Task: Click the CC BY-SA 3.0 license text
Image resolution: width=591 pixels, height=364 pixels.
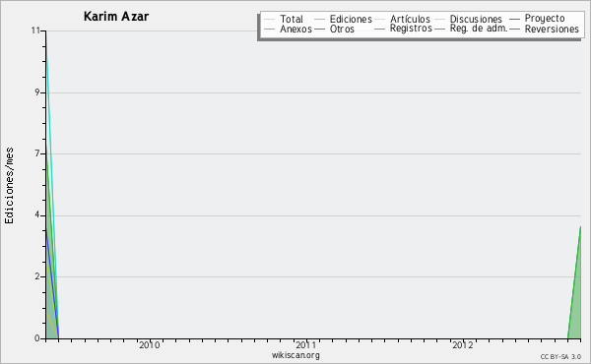Action: (560, 357)
